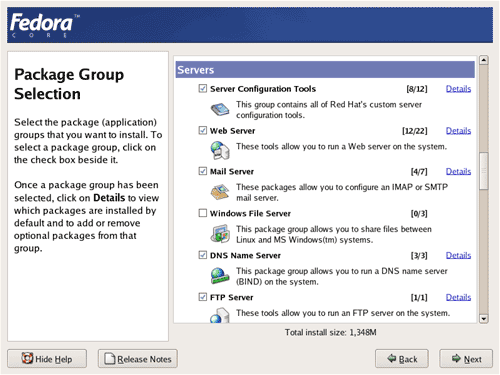Click the Hide Help button
This screenshot has height=375, width=500.
[47, 359]
